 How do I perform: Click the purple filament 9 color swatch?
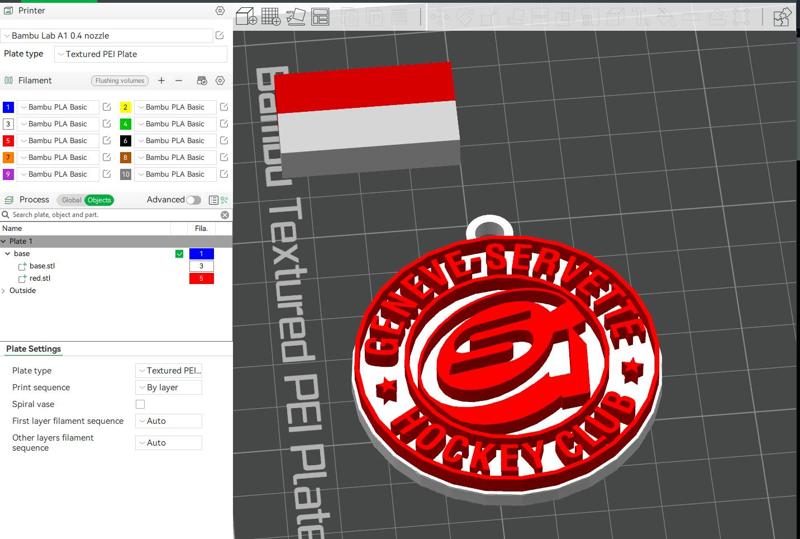pos(8,174)
